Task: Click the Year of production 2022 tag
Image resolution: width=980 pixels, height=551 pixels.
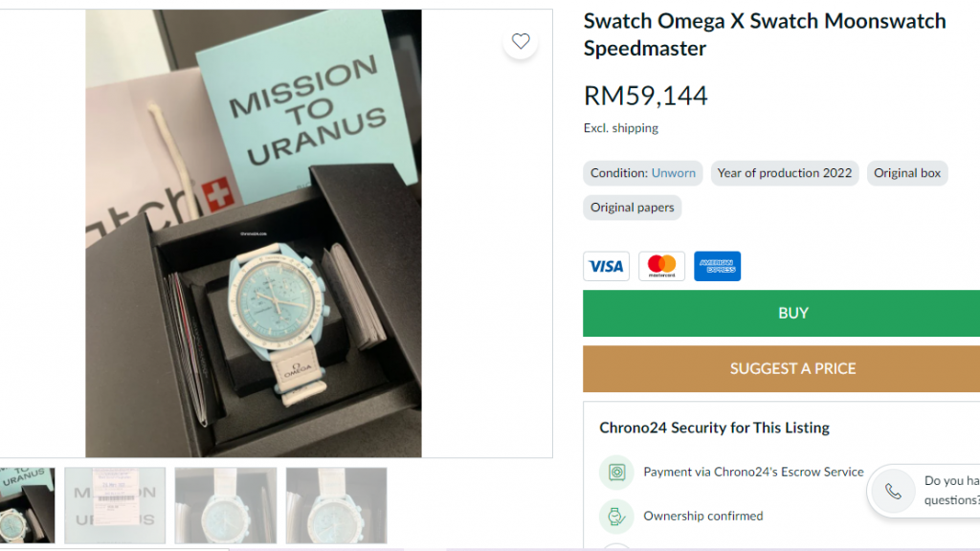Action: (x=785, y=173)
